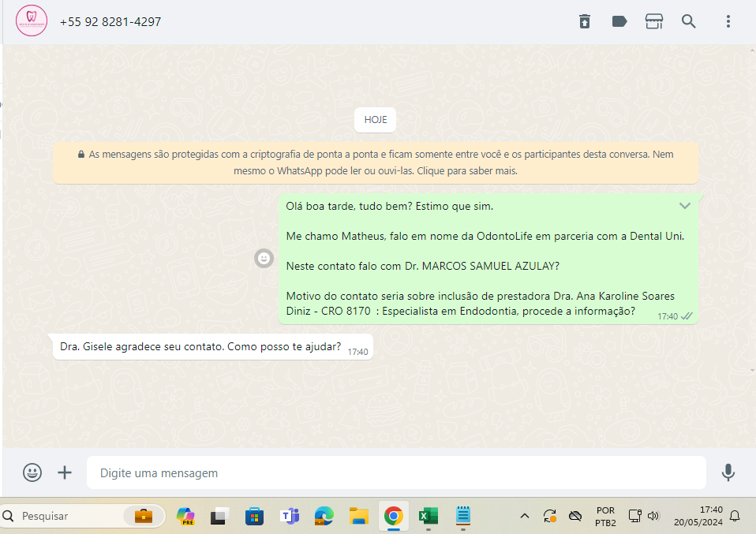Open the clock showing 17:40 20/05/2024
The height and width of the screenshot is (534, 756).
pyautogui.click(x=698, y=516)
